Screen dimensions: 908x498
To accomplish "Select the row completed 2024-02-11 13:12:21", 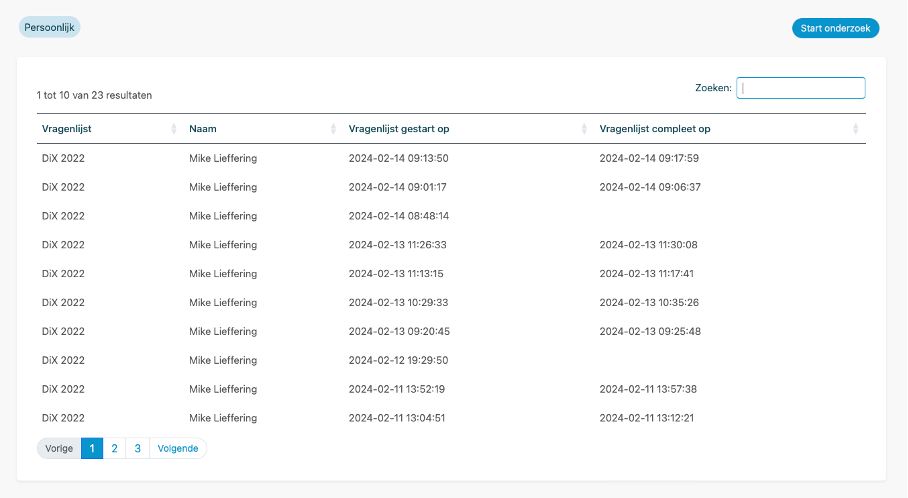I will (x=648, y=418).
